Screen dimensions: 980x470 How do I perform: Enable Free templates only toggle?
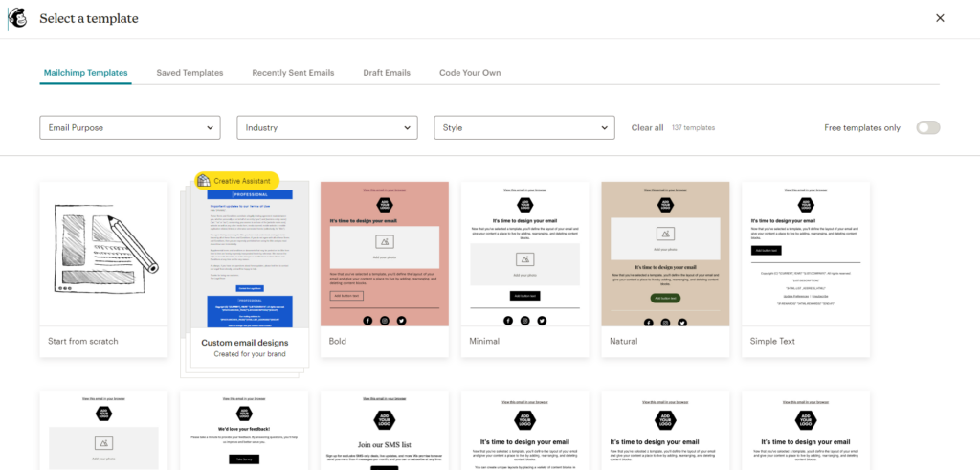(x=928, y=127)
